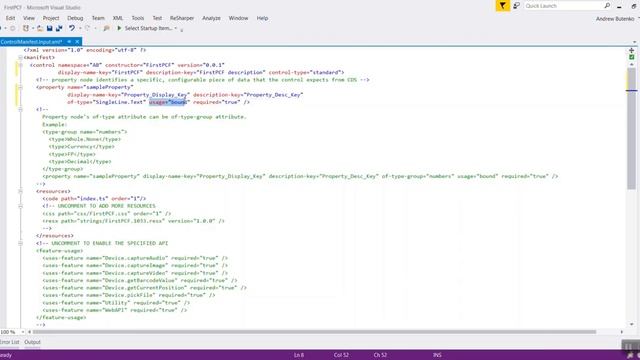Screen dimensions: 640x360
Task: Click the Navigate Forward circle icon
Action: point(13,28)
